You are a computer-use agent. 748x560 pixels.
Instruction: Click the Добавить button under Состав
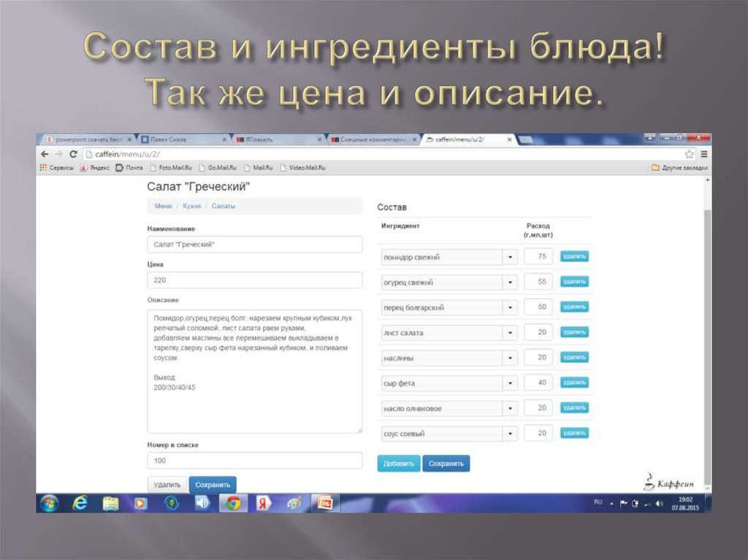tap(397, 463)
